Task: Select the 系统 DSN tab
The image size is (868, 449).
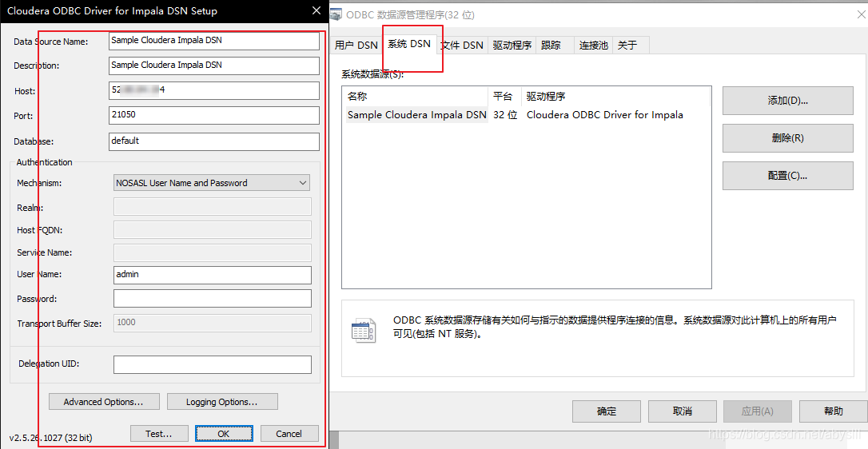Action: (x=409, y=44)
